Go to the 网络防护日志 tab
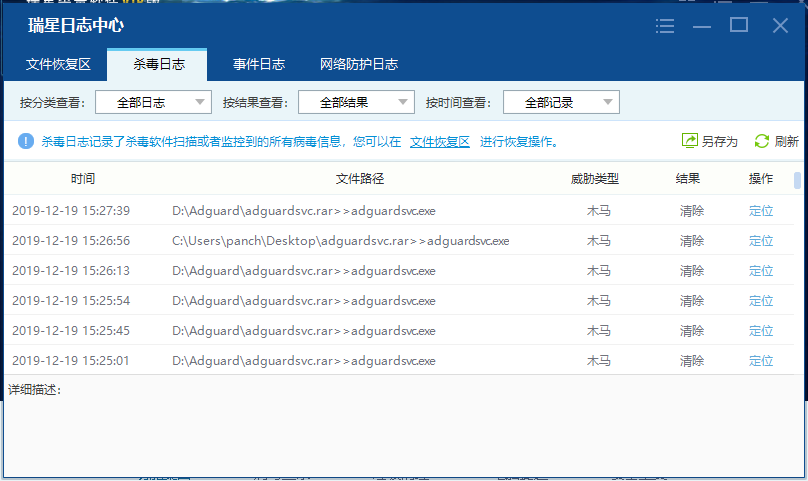 point(359,64)
